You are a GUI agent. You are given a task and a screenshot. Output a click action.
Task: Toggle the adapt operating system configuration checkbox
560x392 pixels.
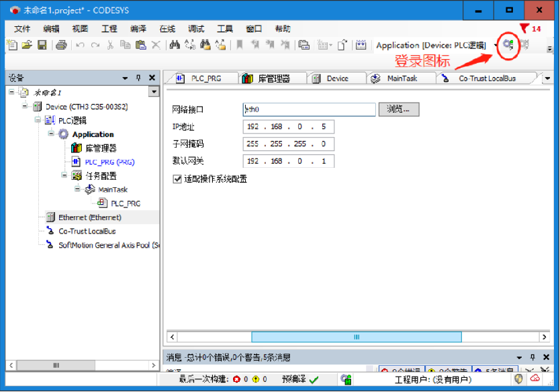point(177,179)
